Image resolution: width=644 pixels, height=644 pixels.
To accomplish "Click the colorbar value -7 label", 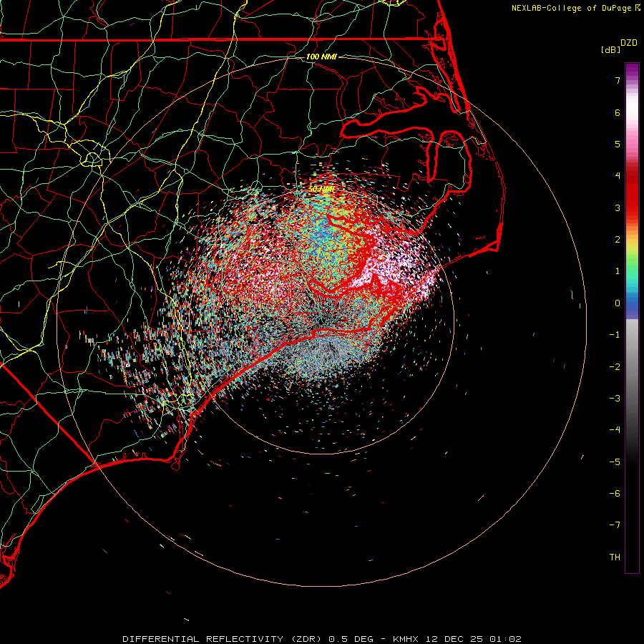I will (x=615, y=525).
